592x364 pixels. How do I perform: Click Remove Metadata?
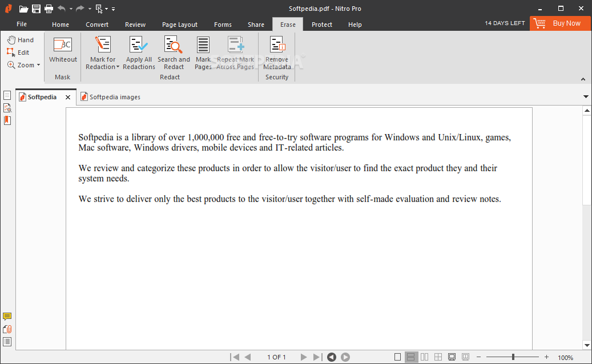point(277,53)
